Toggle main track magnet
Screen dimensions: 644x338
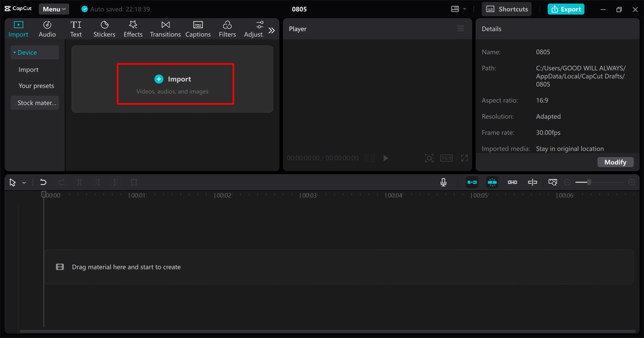click(472, 182)
